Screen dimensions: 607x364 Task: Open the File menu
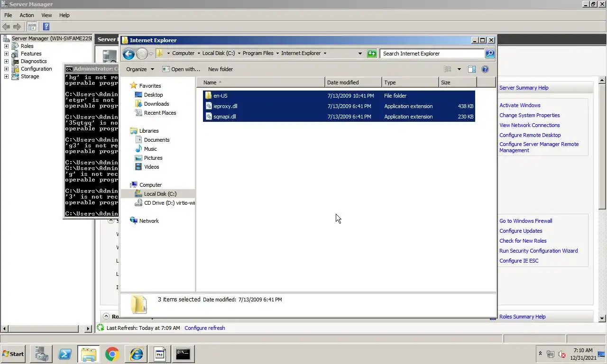pyautogui.click(x=8, y=15)
